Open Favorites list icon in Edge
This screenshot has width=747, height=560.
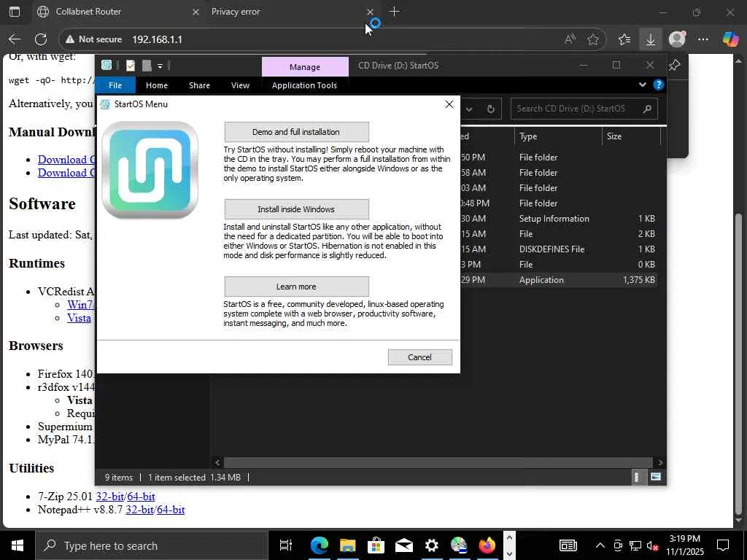(x=624, y=39)
